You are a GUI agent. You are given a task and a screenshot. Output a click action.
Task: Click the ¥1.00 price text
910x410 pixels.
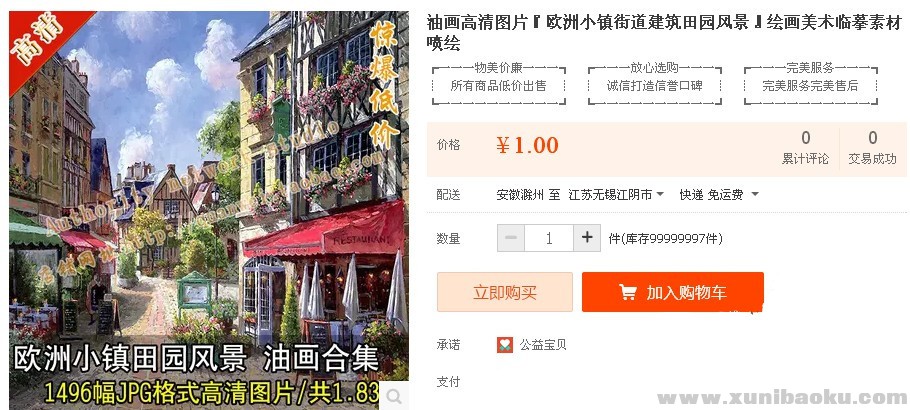(x=528, y=146)
